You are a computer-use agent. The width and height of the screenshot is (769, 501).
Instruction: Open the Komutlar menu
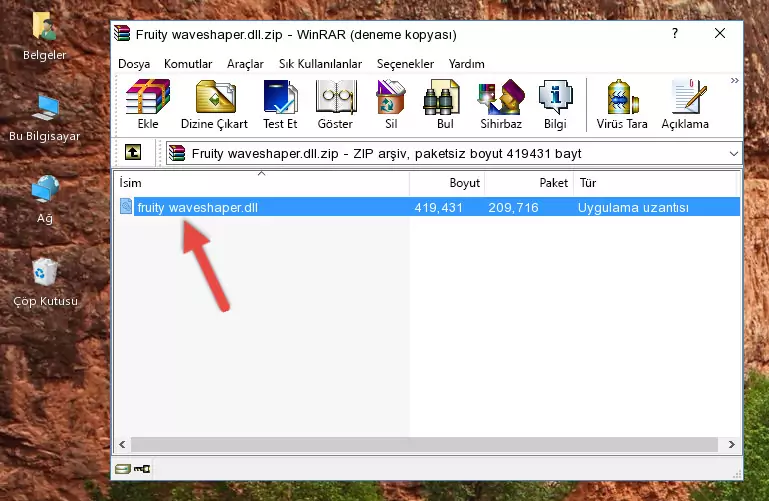point(188,64)
